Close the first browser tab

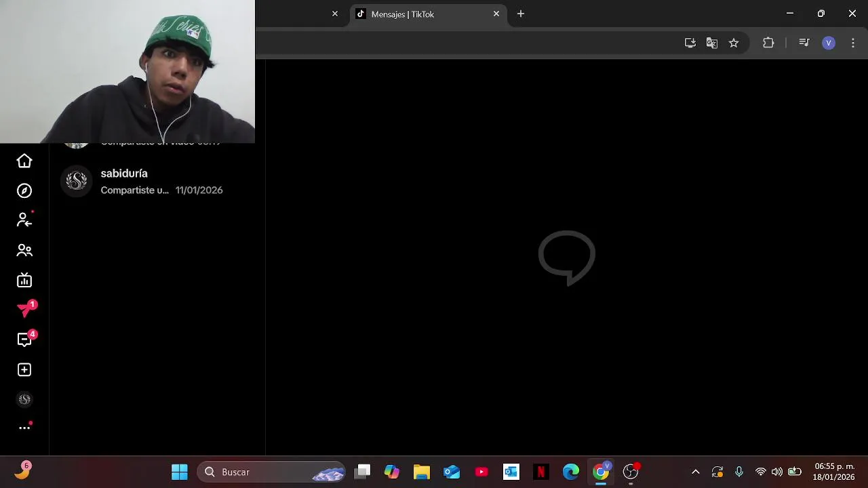pos(334,14)
